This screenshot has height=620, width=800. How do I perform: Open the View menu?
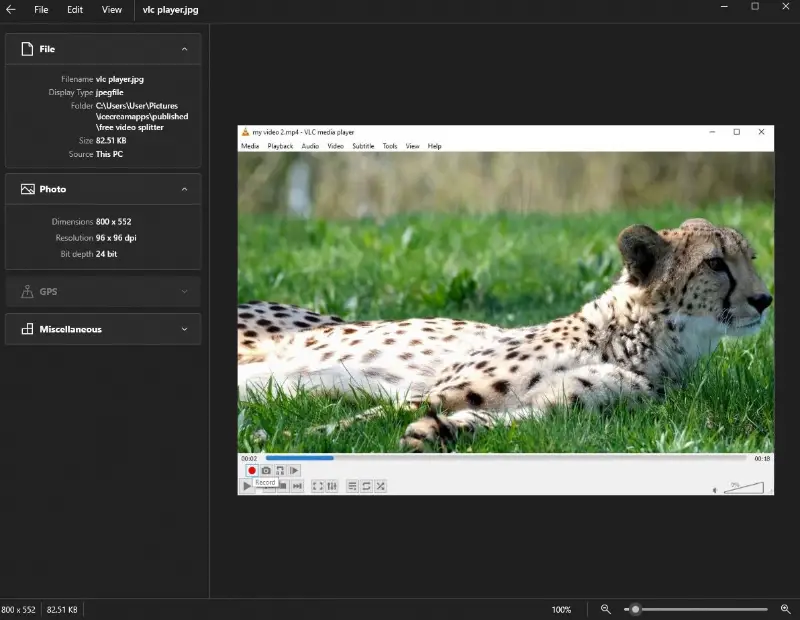112,10
